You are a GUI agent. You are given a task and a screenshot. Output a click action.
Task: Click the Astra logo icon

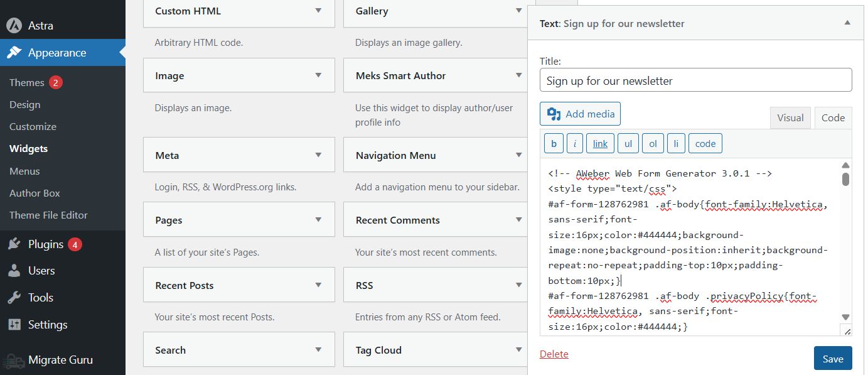pyautogui.click(x=14, y=26)
